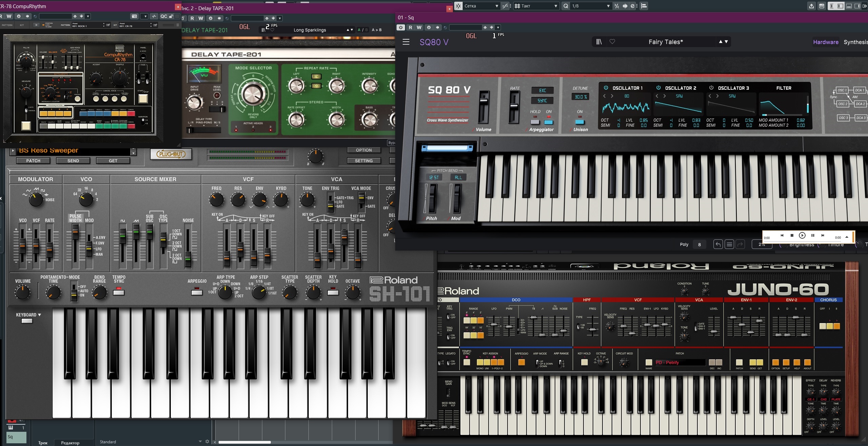Open the SH-101 SETTING menu
868x446 pixels.
(364, 161)
